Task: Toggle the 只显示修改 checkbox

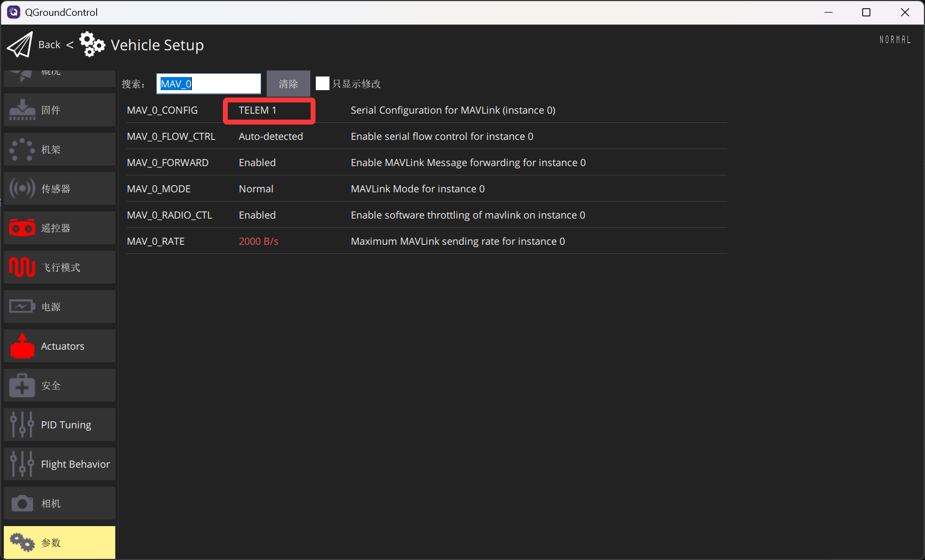Action: pyautogui.click(x=323, y=84)
